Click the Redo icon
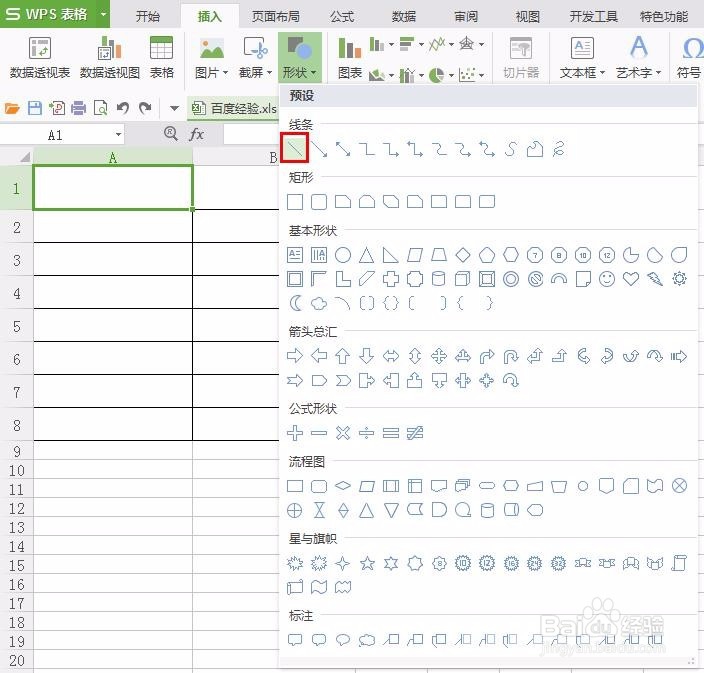This screenshot has height=673, width=704. pyautogui.click(x=145, y=108)
